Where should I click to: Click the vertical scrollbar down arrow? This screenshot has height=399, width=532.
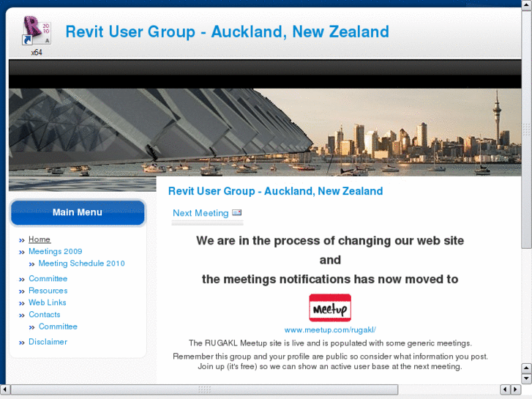(x=526, y=379)
